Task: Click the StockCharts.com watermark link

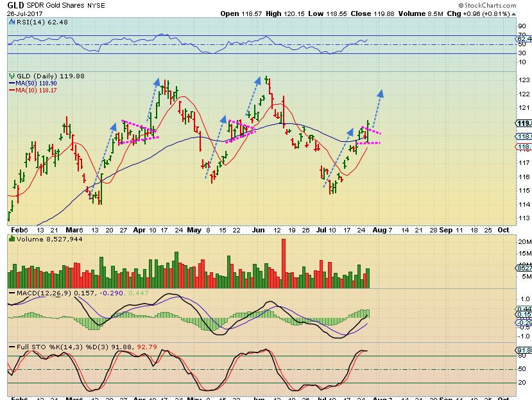Action: point(490,5)
